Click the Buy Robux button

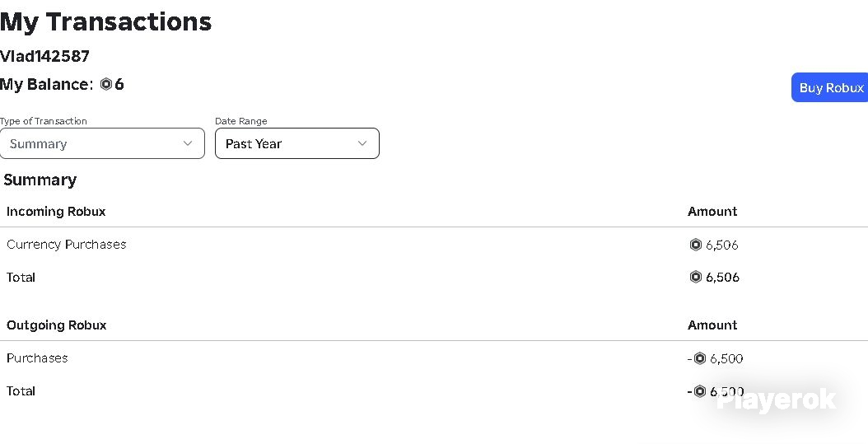[830, 87]
